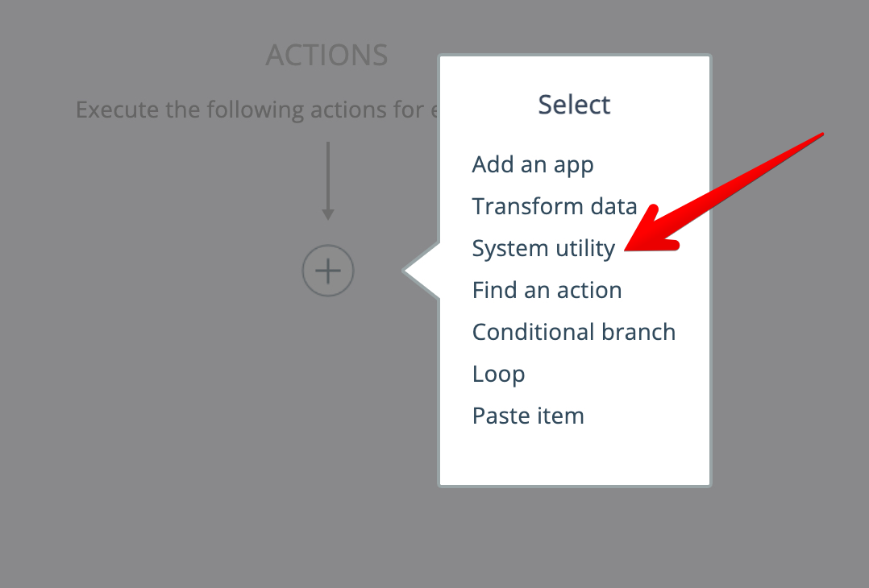Click the word 'actions' in the description line
Screen dimensions: 869x588
(x=351, y=110)
